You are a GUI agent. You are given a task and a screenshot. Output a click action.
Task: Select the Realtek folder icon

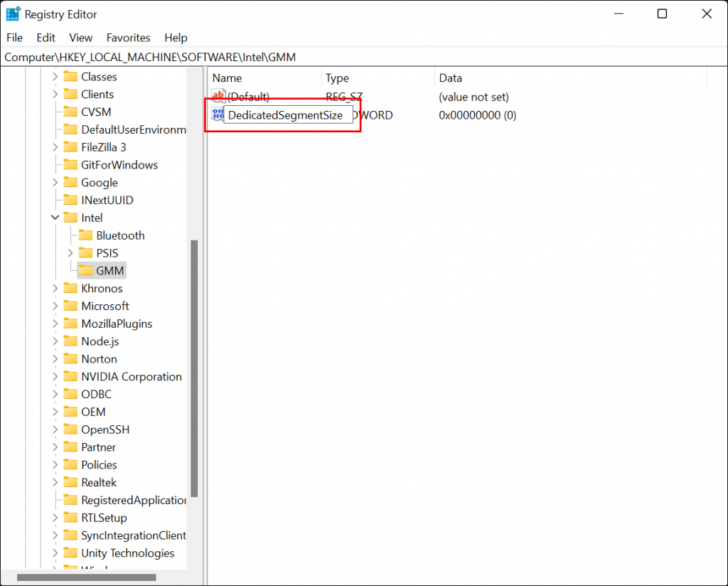tap(71, 482)
